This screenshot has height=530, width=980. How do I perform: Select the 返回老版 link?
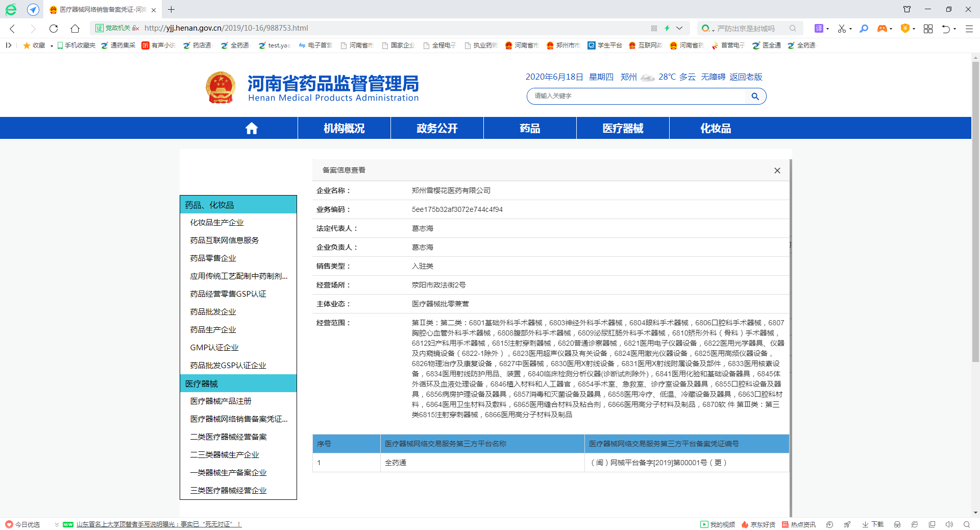(746, 77)
